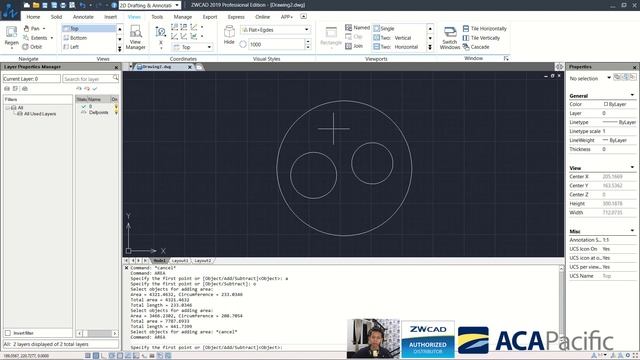Open the Home ribbon tab

click(x=33, y=17)
